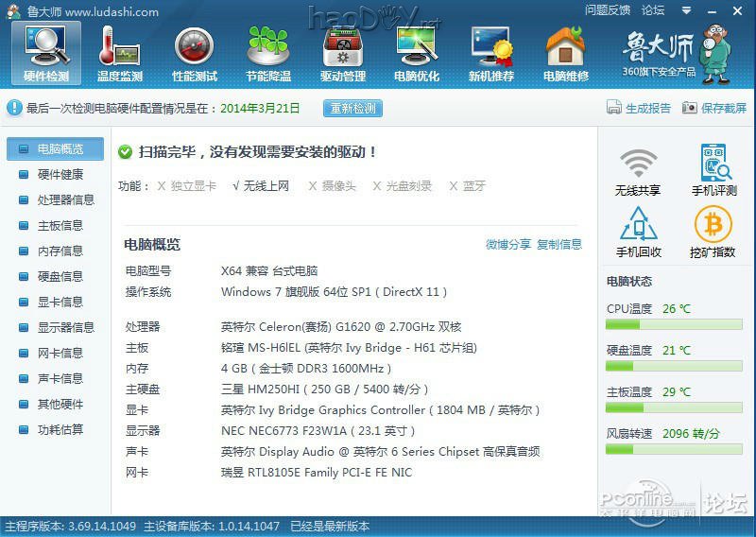Image resolution: width=756 pixels, height=537 pixels.
Task: Click 生成报告 to generate a report
Action: 639,109
